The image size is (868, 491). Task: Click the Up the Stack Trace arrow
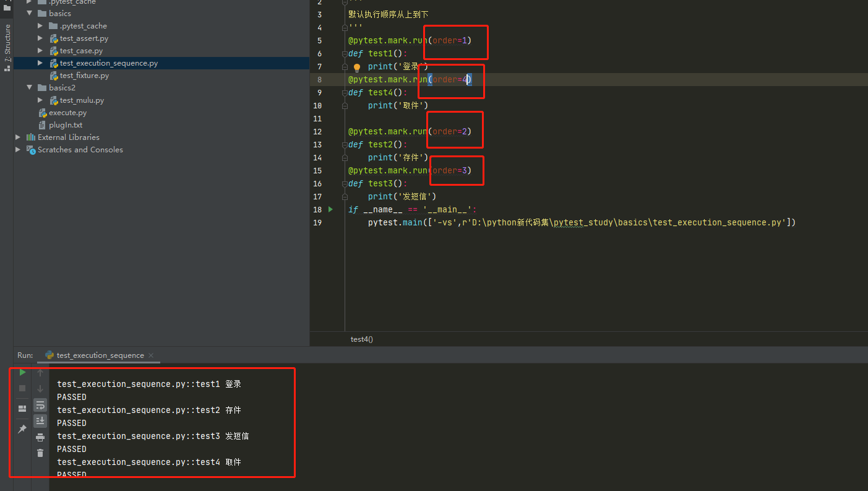(x=40, y=373)
